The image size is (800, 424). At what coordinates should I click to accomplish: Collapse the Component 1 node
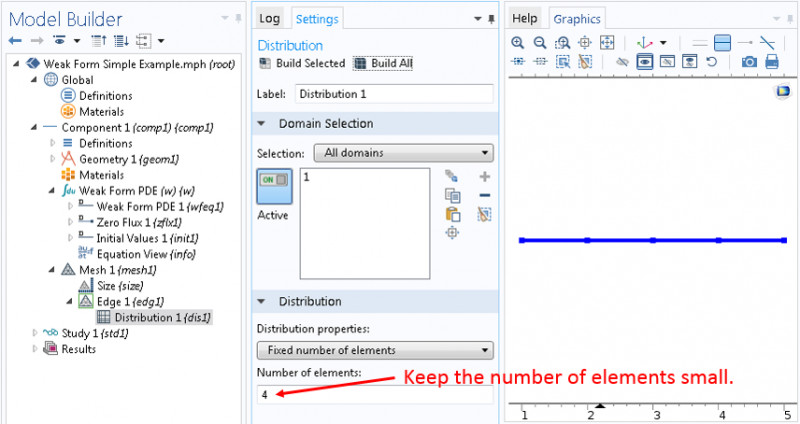[34, 127]
